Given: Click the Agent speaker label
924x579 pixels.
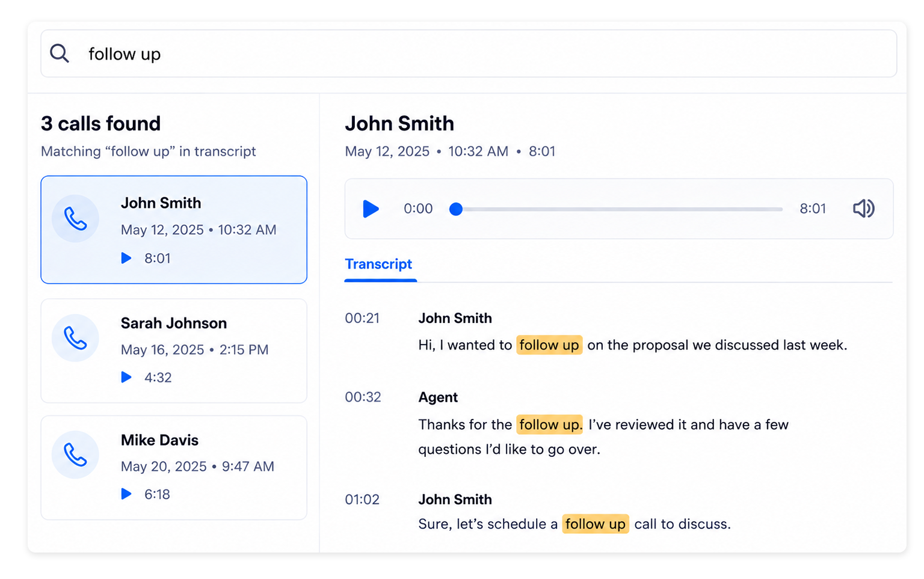Looking at the screenshot, I should pos(438,397).
